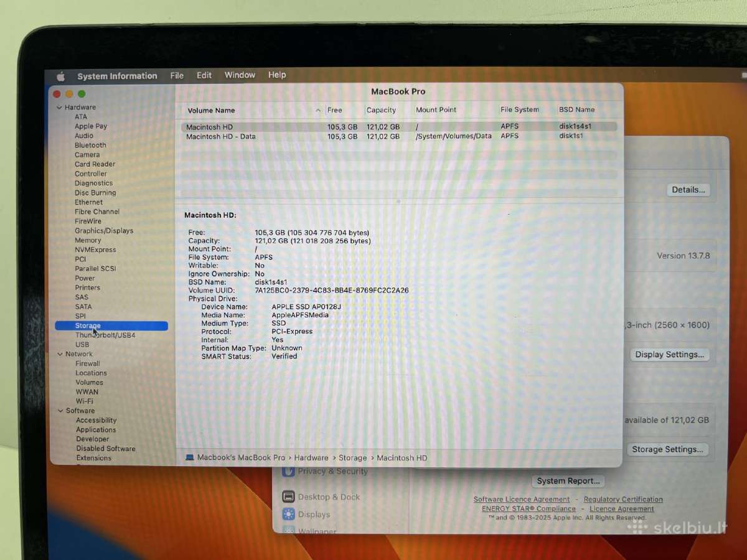This screenshot has height=560, width=747.
Task: Select Memory in the sidebar
Action: (88, 240)
